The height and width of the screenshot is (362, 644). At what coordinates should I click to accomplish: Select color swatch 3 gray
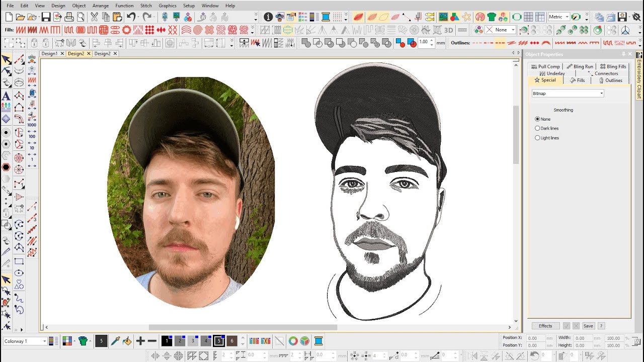click(193, 341)
